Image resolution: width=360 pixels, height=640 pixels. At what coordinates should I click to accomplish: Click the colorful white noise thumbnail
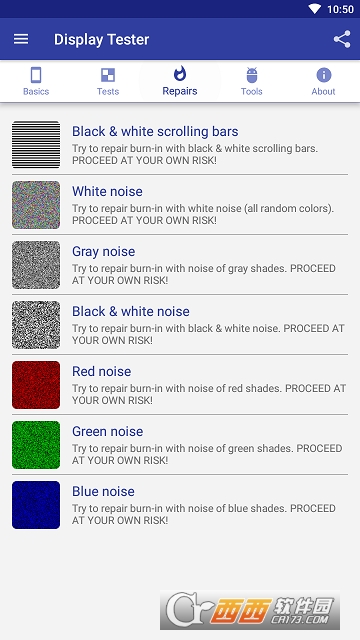36,204
